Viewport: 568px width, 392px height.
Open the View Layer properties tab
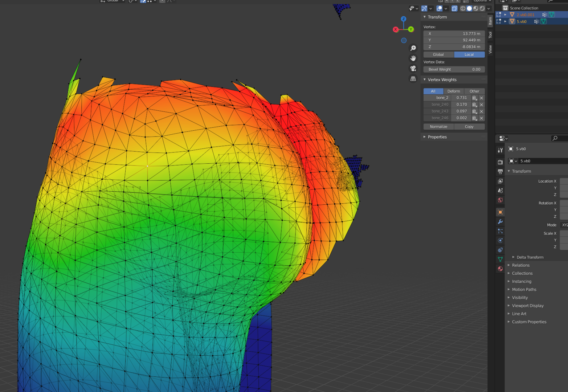(500, 181)
